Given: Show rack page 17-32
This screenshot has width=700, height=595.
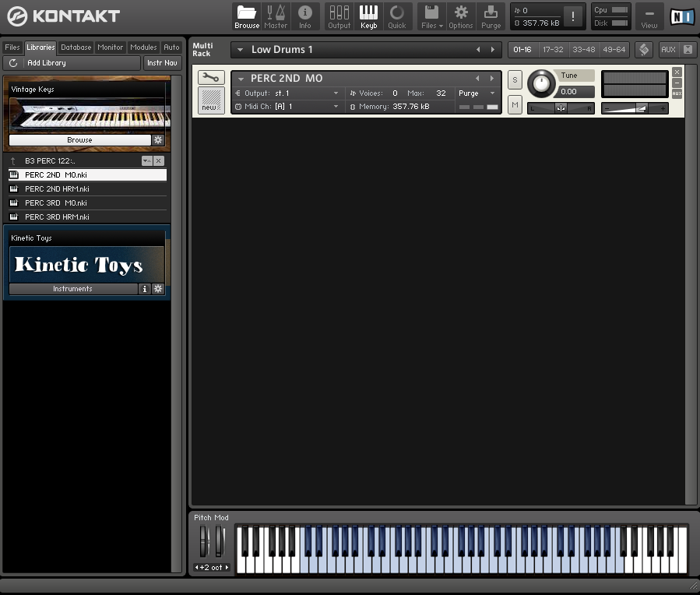Looking at the screenshot, I should pos(553,50).
